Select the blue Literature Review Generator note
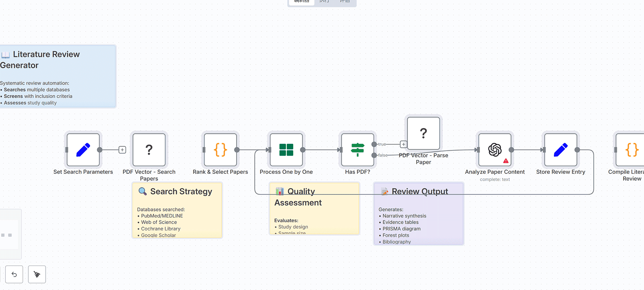The image size is (644, 290). pos(58,77)
